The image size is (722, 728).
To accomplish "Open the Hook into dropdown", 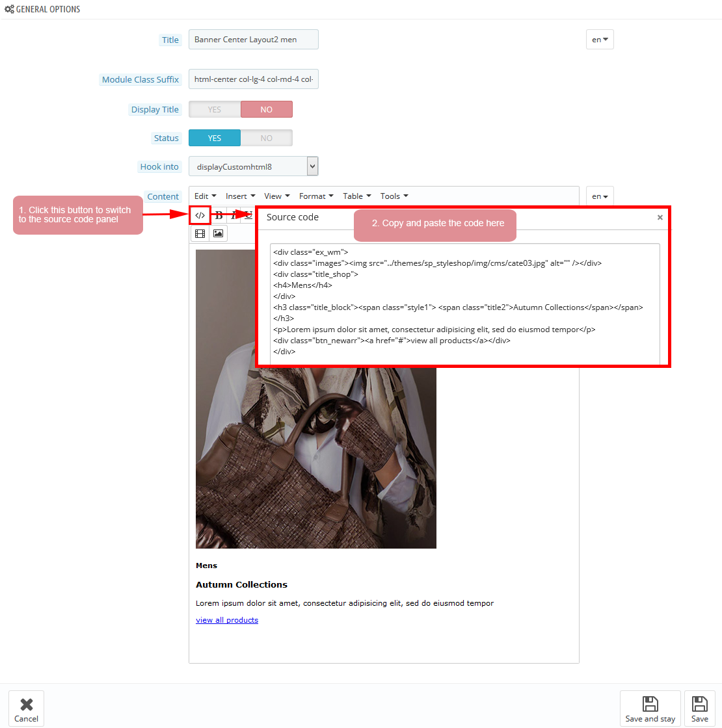I will coord(253,166).
